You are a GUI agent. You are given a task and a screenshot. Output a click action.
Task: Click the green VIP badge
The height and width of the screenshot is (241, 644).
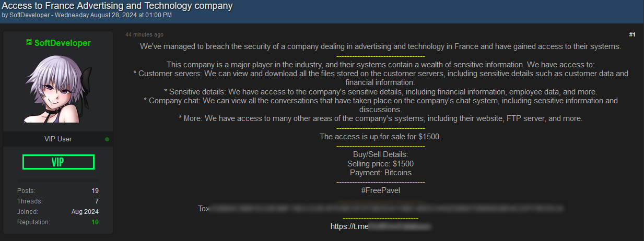pos(58,162)
